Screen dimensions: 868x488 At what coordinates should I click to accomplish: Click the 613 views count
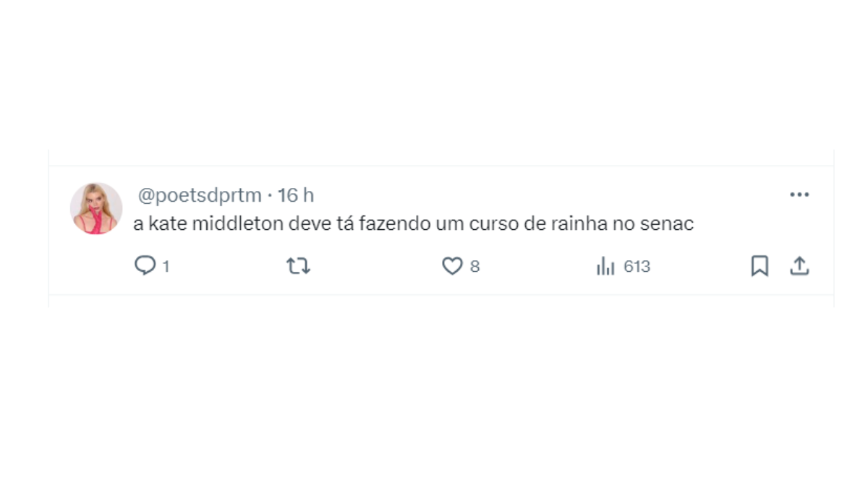(637, 267)
